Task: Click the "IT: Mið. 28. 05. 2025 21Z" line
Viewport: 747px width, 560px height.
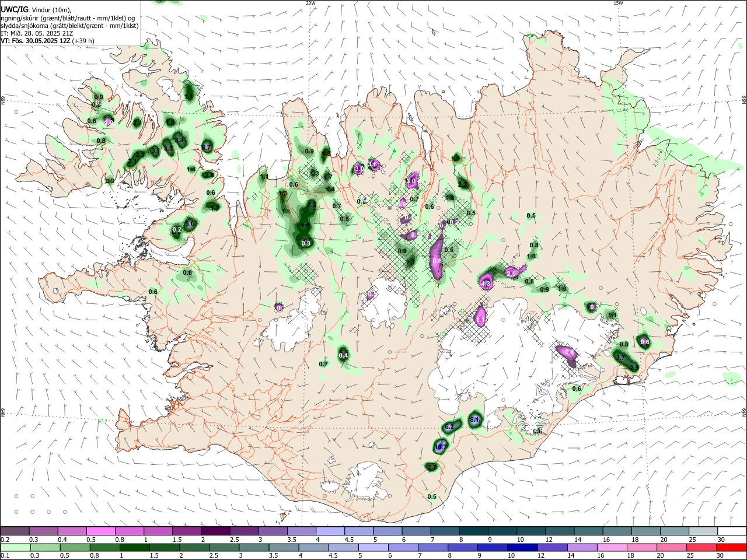Action: click(37, 33)
